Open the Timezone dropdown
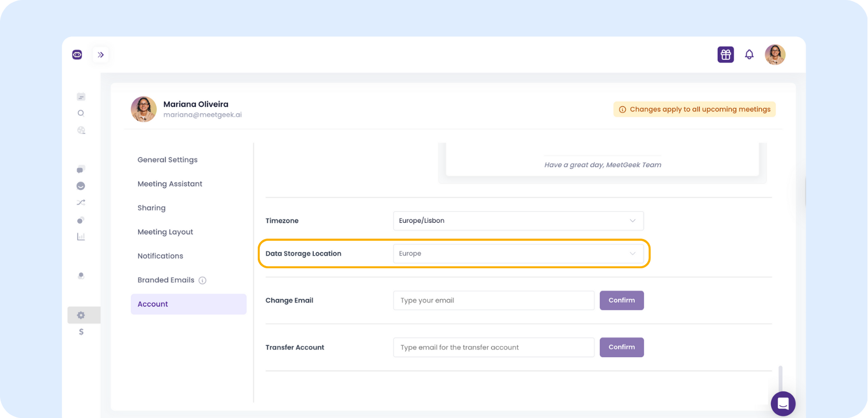Viewport: 868px width, 418px height. [x=518, y=221]
